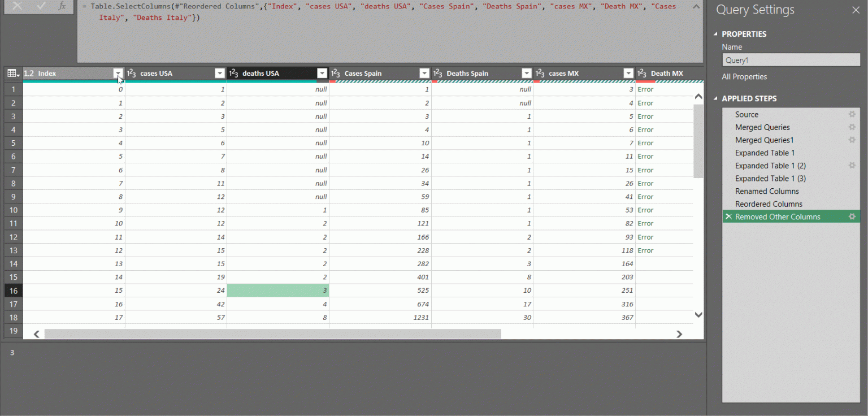Click the whole number type icon on cases USA
This screenshot has height=416, width=868.
133,73
